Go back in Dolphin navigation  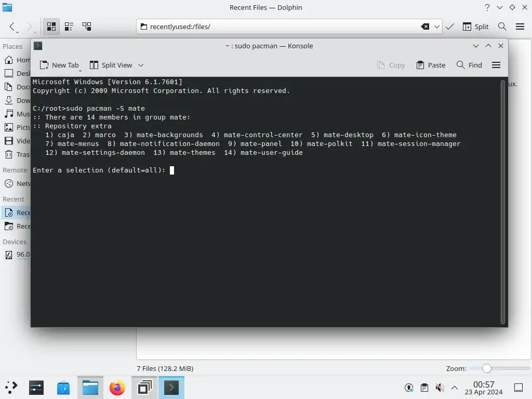coord(12,26)
